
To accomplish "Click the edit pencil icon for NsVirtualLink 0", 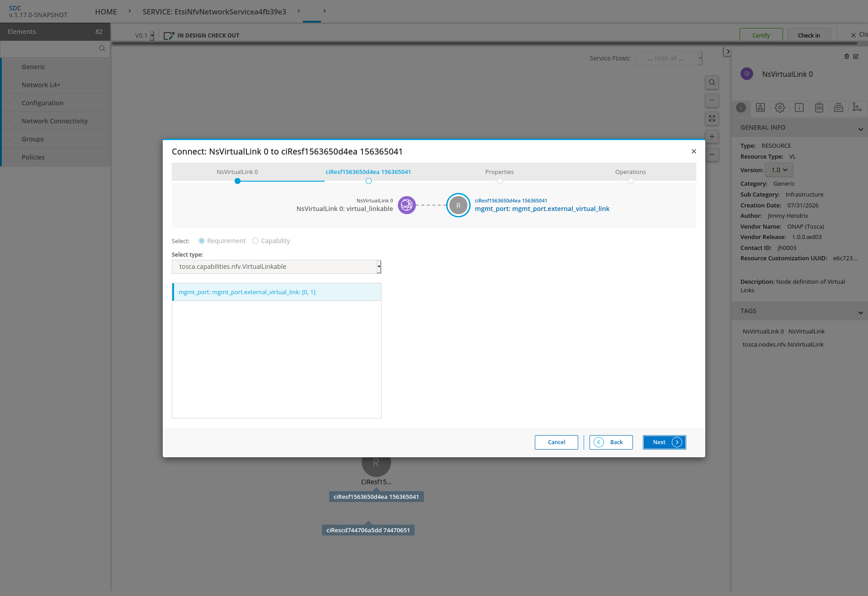I will click(856, 56).
